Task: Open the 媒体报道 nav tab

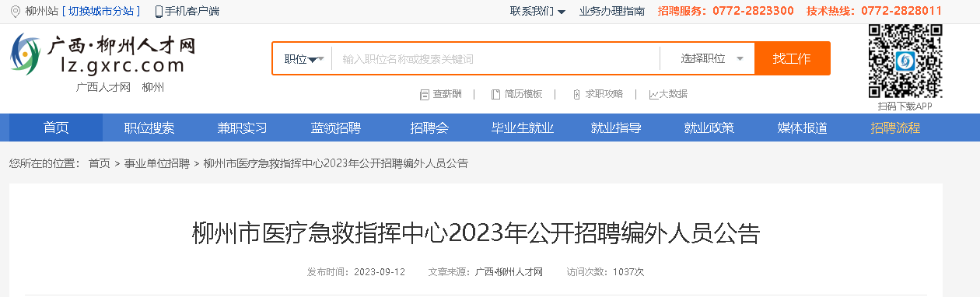Action: tap(803, 128)
